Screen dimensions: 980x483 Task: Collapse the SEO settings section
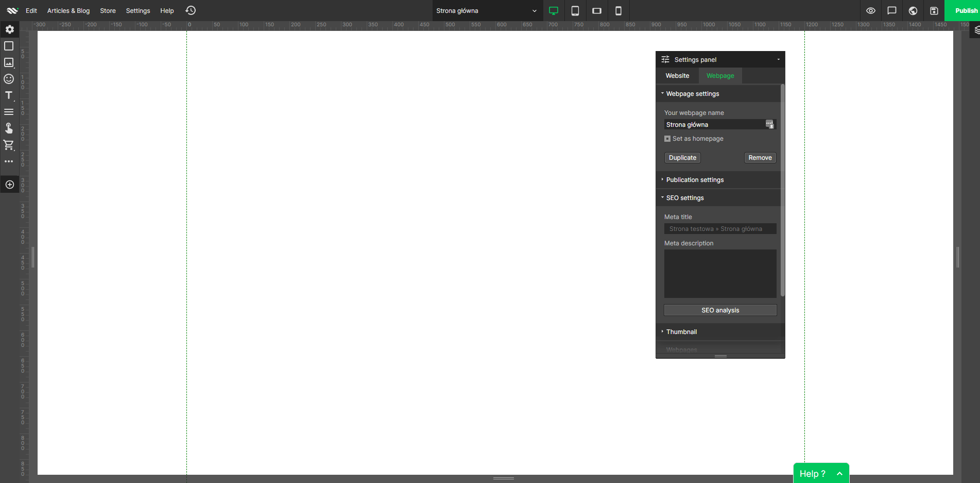click(685, 197)
